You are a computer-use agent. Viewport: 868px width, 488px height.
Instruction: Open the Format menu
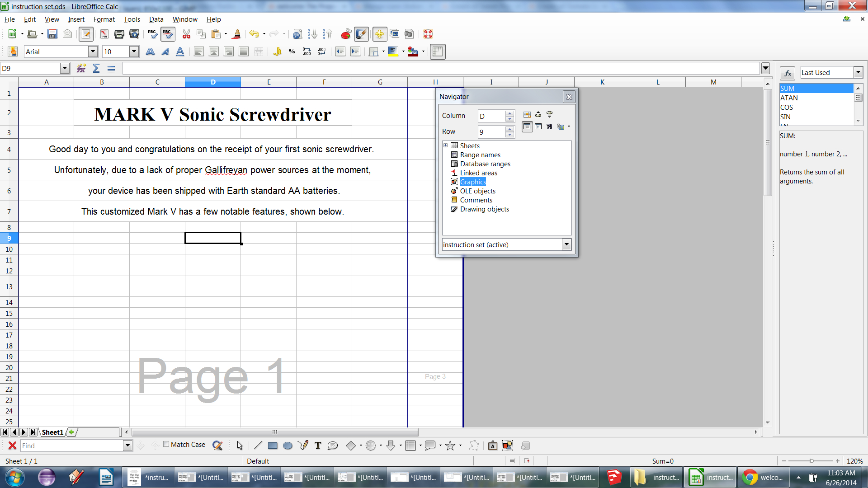tap(104, 19)
